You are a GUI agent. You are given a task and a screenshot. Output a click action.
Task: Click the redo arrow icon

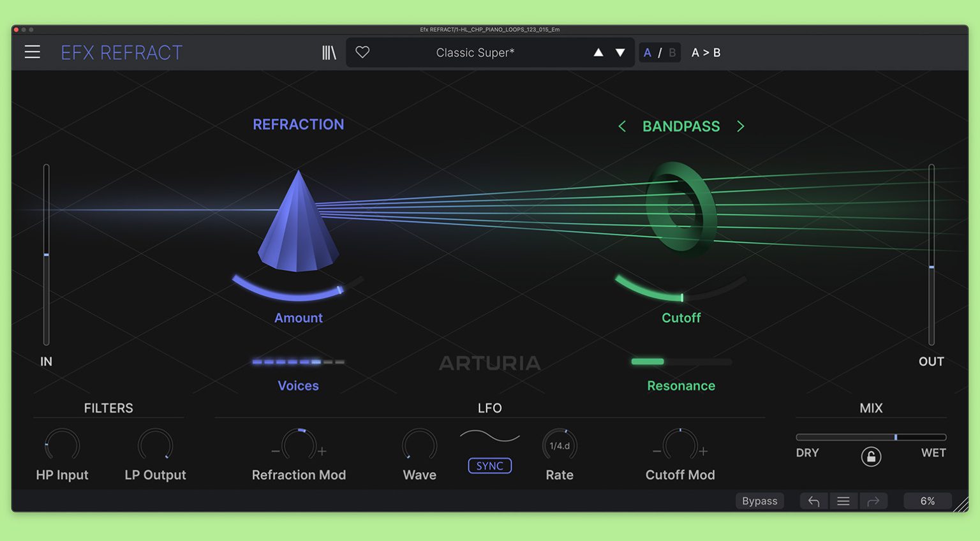coord(873,501)
